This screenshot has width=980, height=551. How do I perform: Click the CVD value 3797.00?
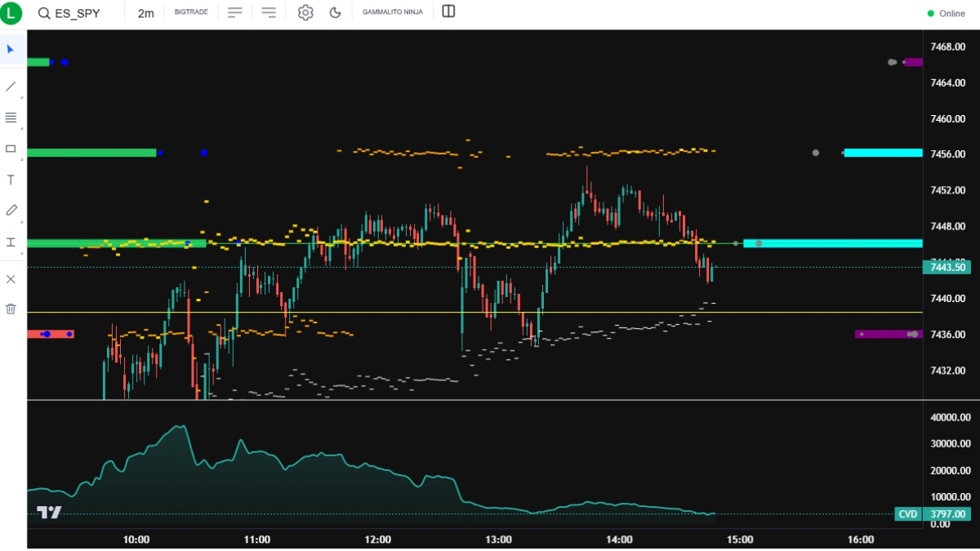point(946,514)
